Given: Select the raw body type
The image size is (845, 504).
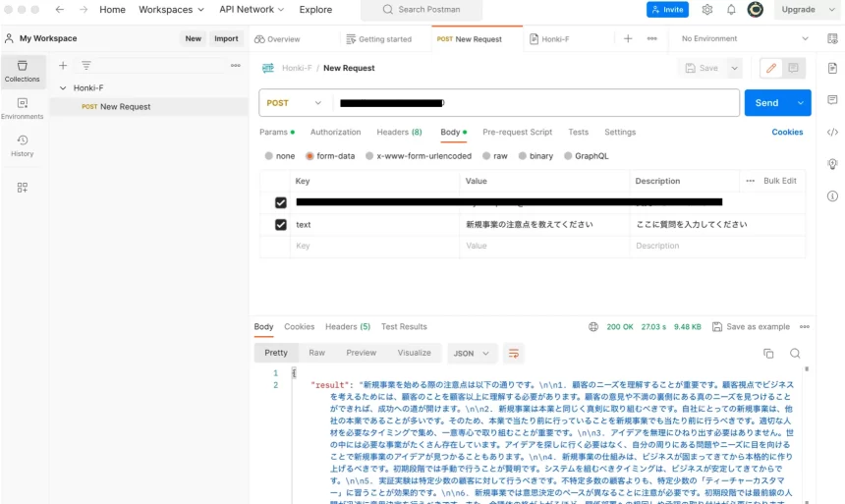Looking at the screenshot, I should point(486,156).
